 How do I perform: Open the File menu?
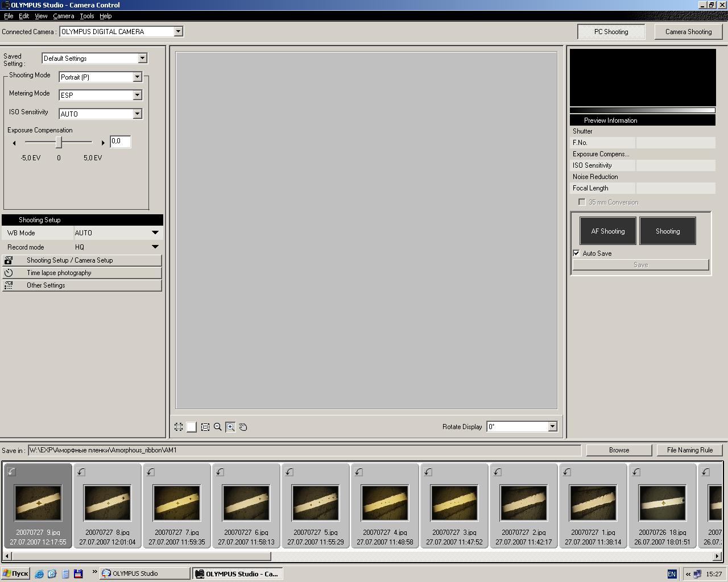[x=9, y=16]
